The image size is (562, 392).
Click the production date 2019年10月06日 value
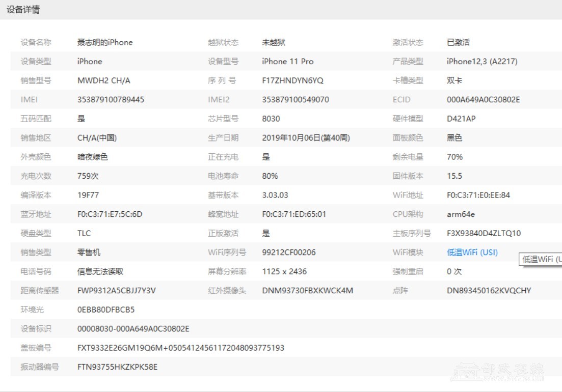pyautogui.click(x=306, y=138)
